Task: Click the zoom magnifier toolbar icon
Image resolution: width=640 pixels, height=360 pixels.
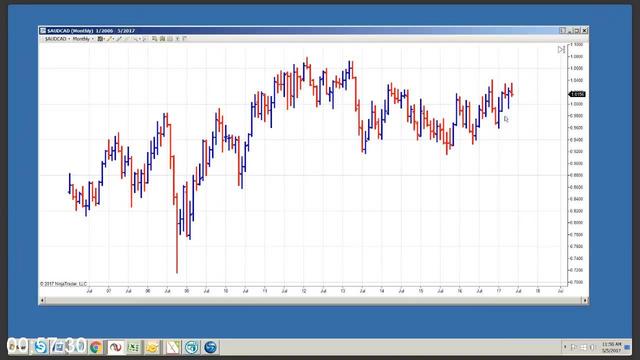Action: tap(136, 39)
